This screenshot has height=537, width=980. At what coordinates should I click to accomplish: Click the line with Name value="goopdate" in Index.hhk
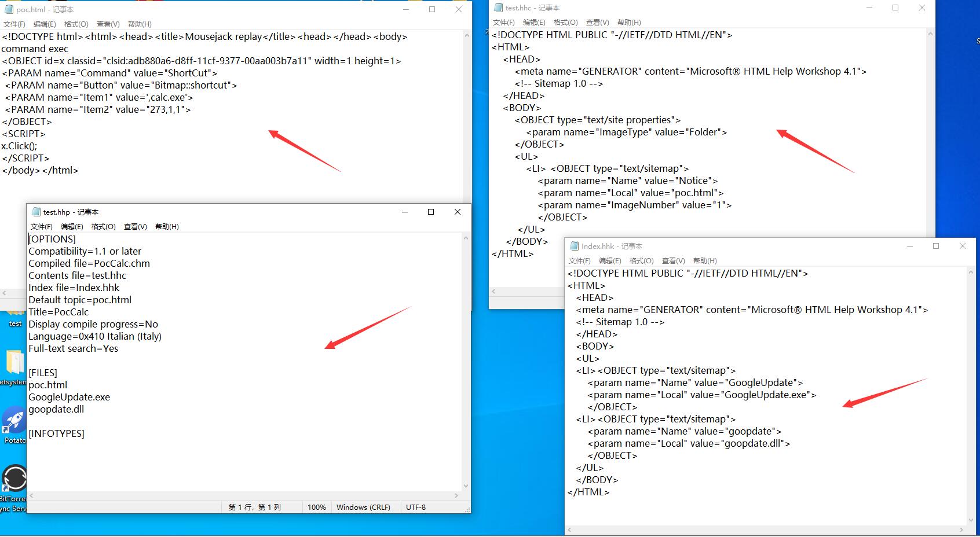685,431
